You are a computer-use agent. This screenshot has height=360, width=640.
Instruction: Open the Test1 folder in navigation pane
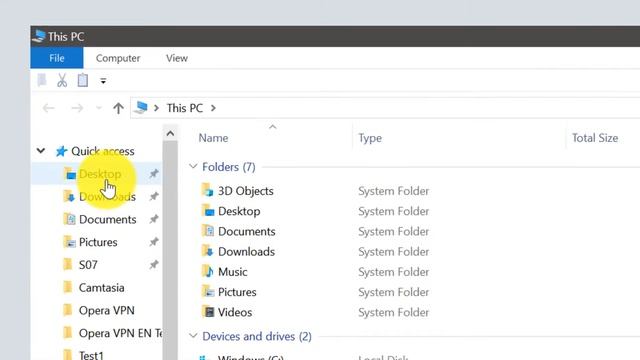point(91,355)
